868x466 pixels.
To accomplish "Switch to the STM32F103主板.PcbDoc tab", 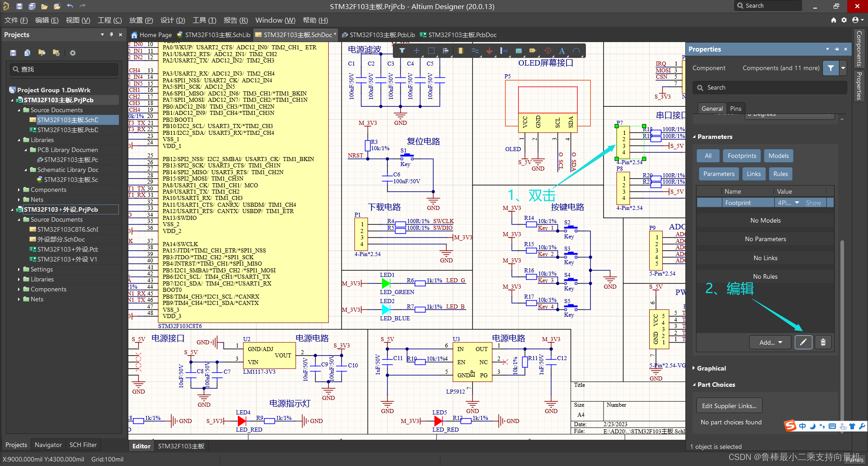I will tap(458, 35).
